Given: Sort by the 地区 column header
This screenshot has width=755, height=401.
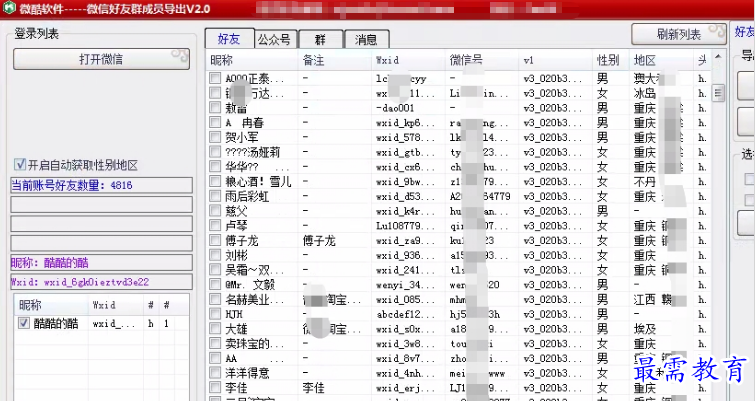Looking at the screenshot, I should pyautogui.click(x=661, y=60).
